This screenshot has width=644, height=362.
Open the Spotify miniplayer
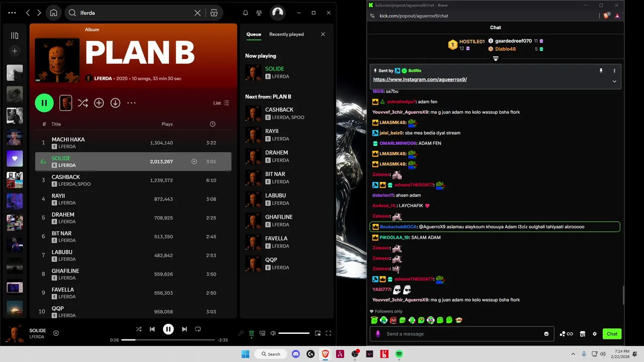pyautogui.click(x=317, y=333)
